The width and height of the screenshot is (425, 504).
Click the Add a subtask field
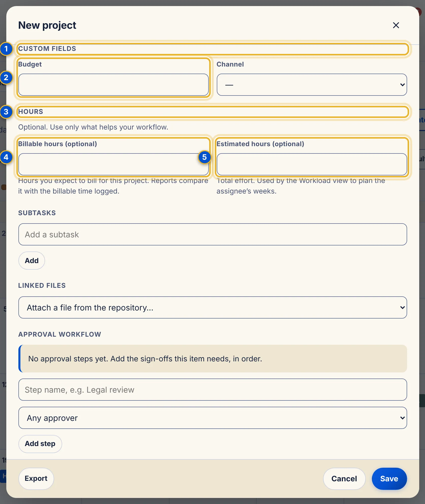[x=212, y=234]
